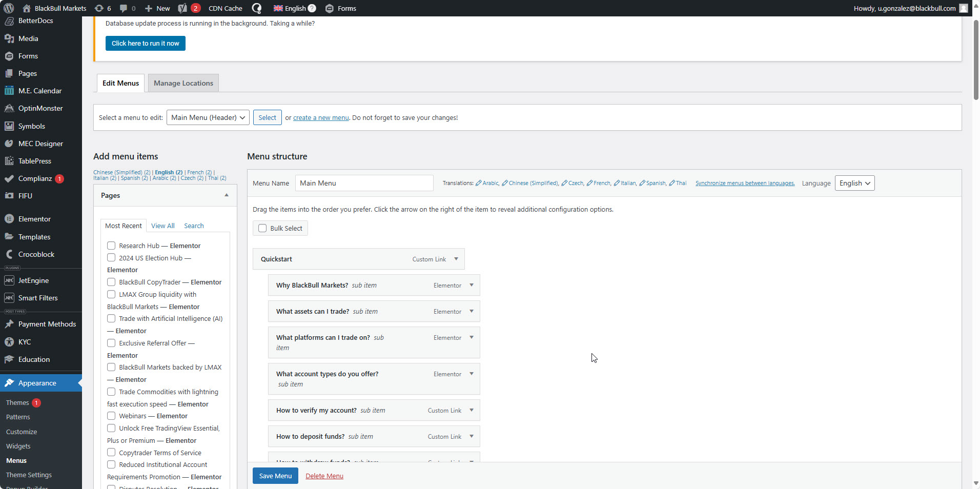Expand What assets can I trade? item

pyautogui.click(x=472, y=311)
